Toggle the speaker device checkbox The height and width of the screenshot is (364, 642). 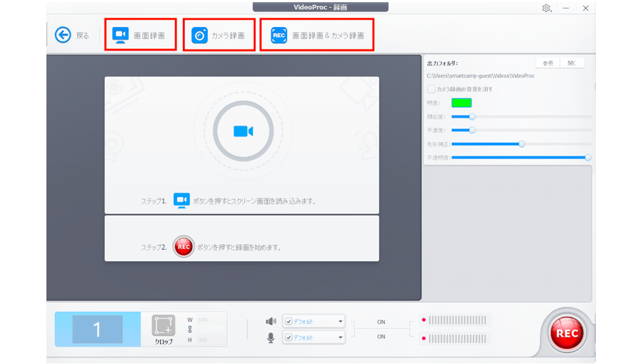click(x=289, y=321)
